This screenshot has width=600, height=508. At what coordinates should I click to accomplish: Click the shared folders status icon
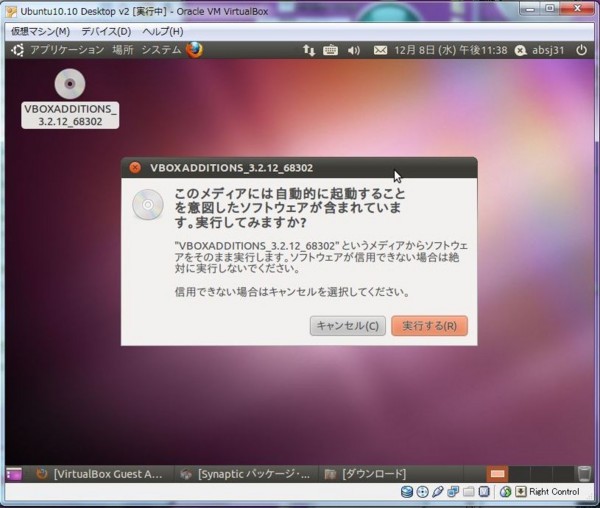click(x=468, y=492)
